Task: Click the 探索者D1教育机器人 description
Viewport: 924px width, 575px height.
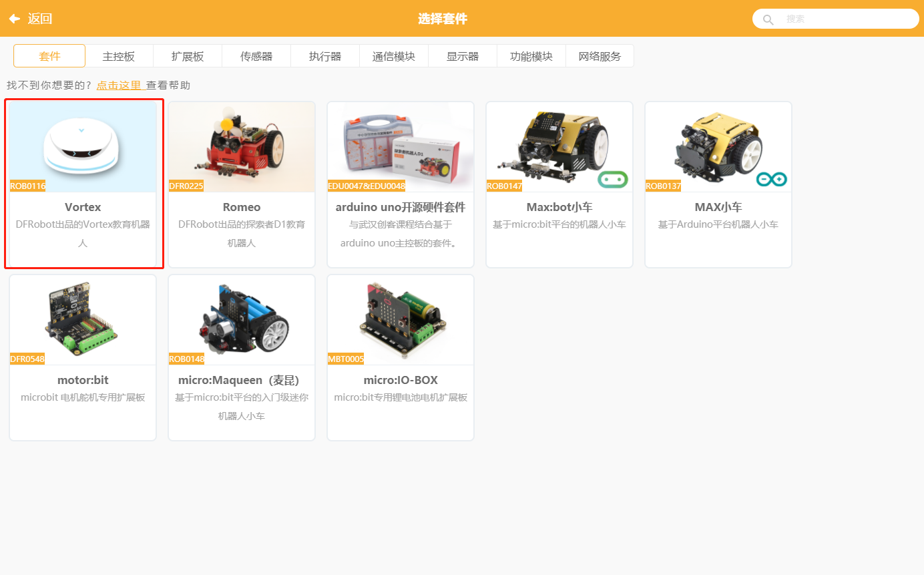Action: pyautogui.click(x=242, y=234)
